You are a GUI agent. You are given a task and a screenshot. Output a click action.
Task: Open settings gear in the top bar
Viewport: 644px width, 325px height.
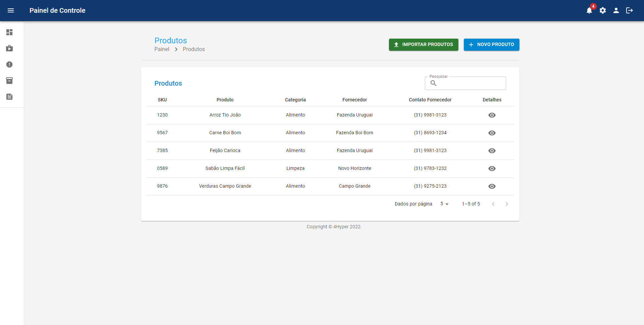coord(603,11)
